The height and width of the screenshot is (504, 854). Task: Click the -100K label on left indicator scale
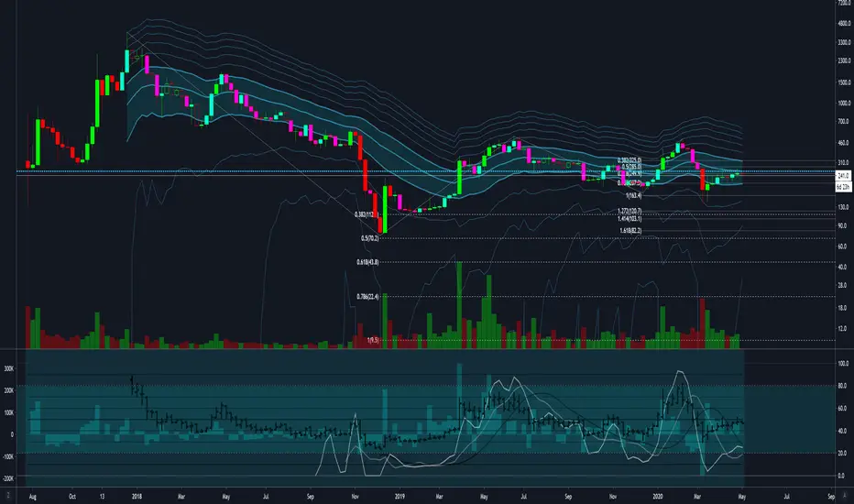(x=8, y=456)
